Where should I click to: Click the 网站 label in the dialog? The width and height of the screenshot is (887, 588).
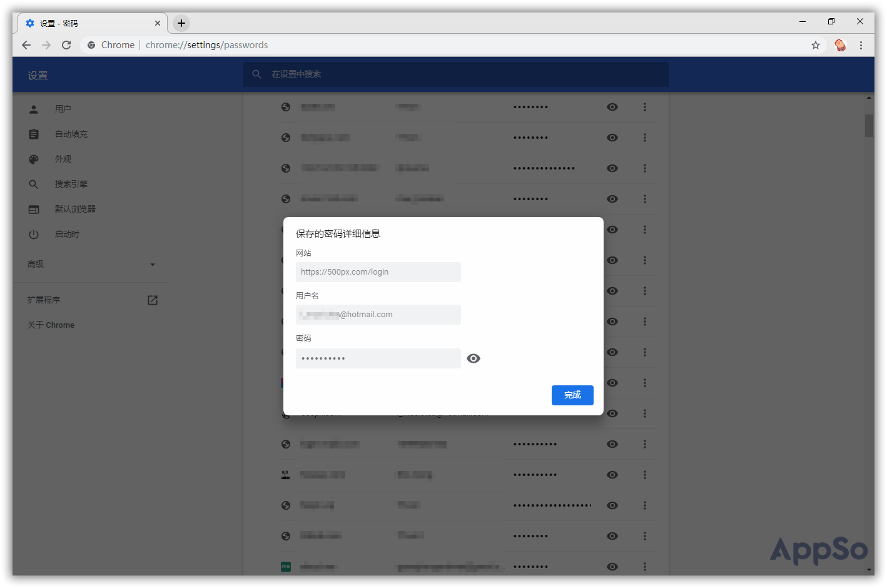[x=303, y=253]
